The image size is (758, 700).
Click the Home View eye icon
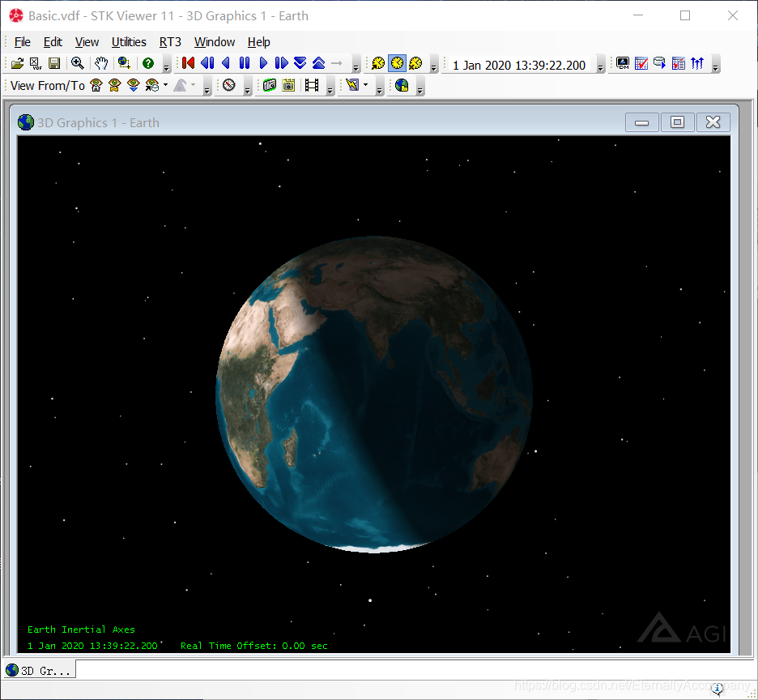coord(96,86)
